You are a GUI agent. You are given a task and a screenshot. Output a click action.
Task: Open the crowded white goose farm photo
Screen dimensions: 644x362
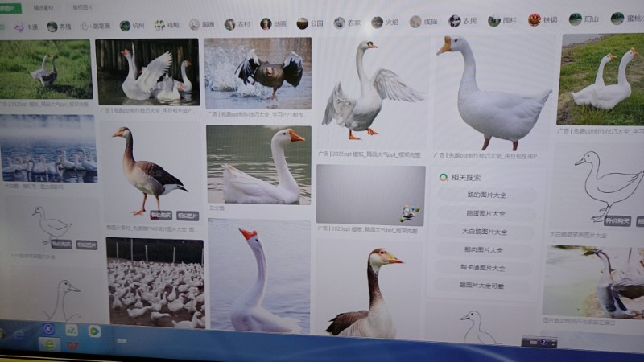155,283
